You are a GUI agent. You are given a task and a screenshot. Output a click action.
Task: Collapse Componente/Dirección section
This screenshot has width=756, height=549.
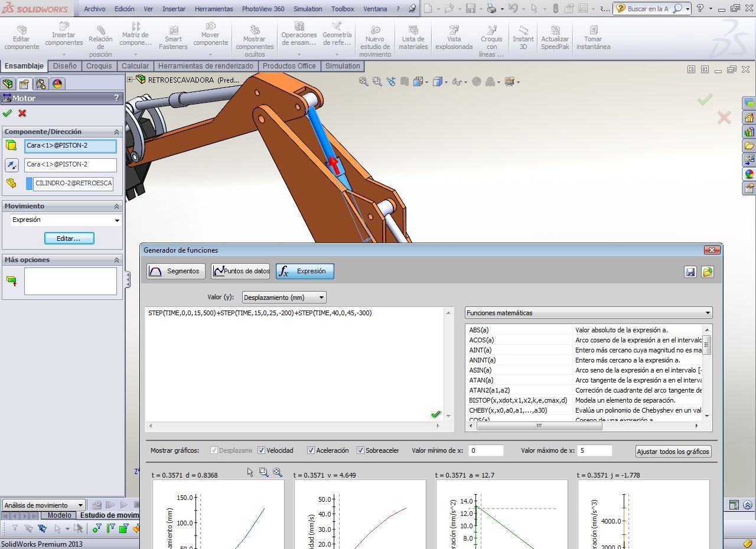tap(116, 132)
